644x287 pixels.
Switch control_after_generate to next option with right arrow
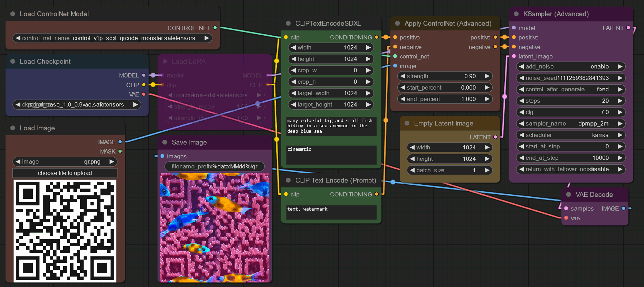(x=620, y=89)
